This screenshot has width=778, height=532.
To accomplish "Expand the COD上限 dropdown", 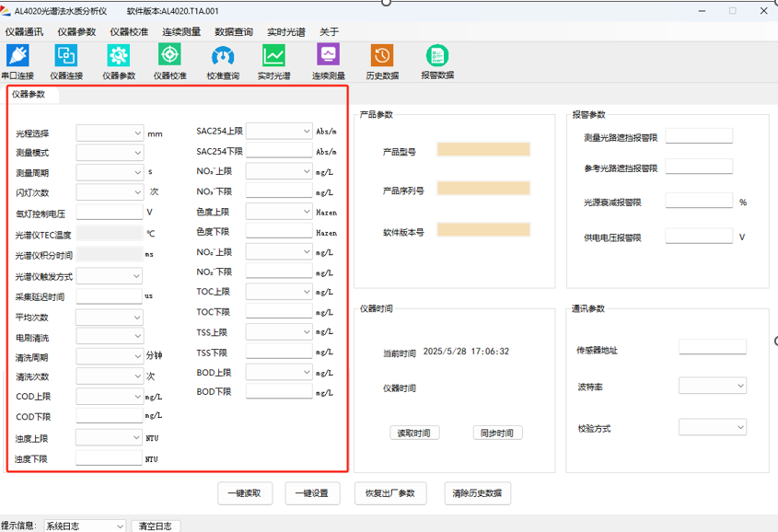I will (110, 396).
